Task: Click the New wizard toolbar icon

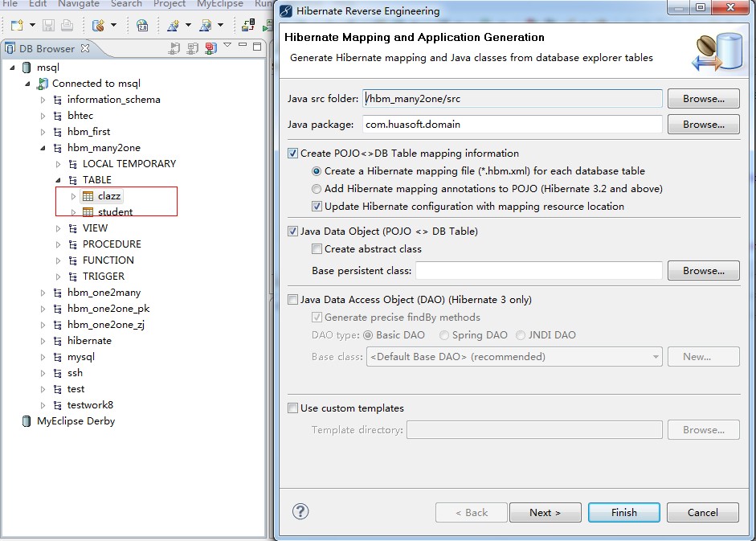Action: (x=17, y=25)
